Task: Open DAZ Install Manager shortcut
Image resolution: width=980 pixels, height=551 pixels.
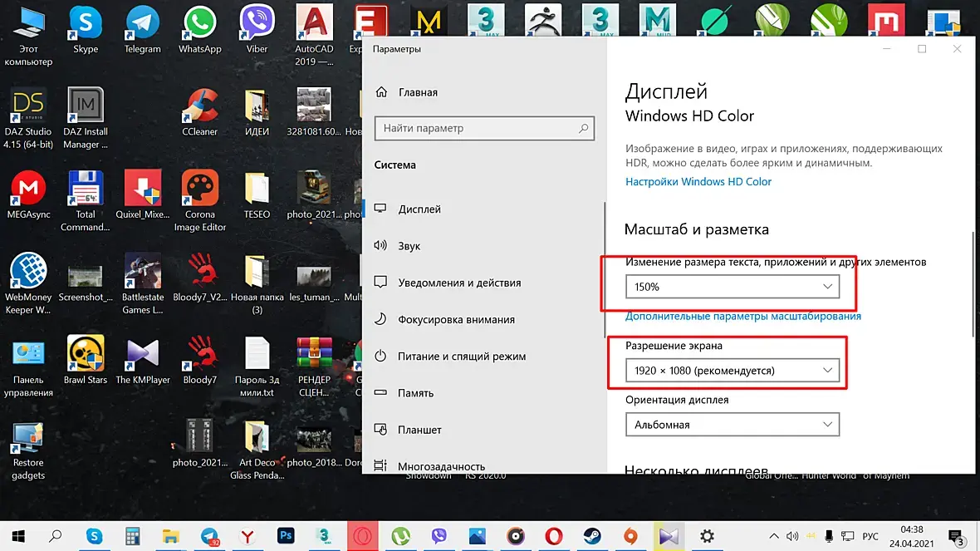Action: pyautogui.click(x=86, y=118)
